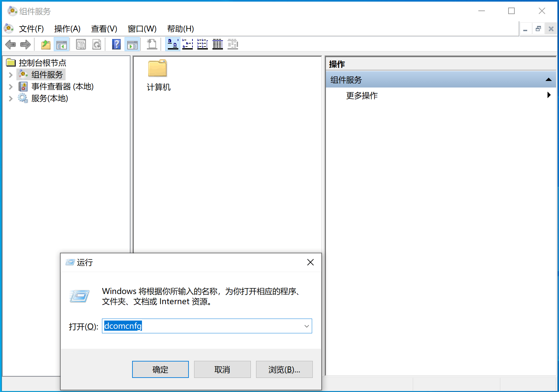Click the Back navigation arrow
Viewport: 559px width, 392px height.
tap(10, 44)
